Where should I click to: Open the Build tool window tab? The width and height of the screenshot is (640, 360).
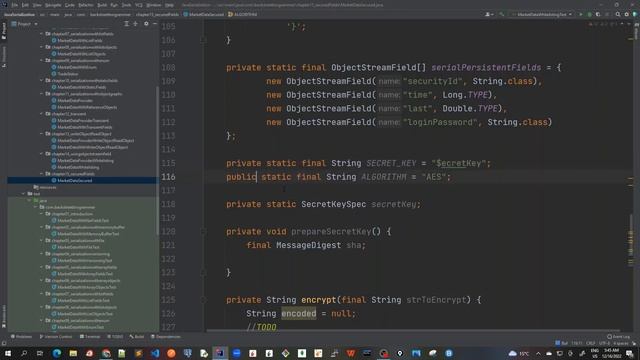point(137,337)
